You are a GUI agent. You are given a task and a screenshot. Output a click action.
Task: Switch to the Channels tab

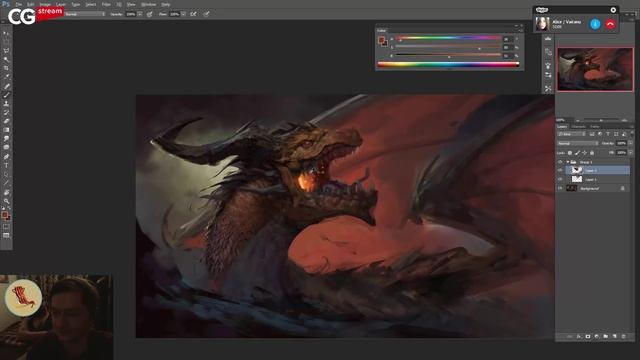pos(578,127)
